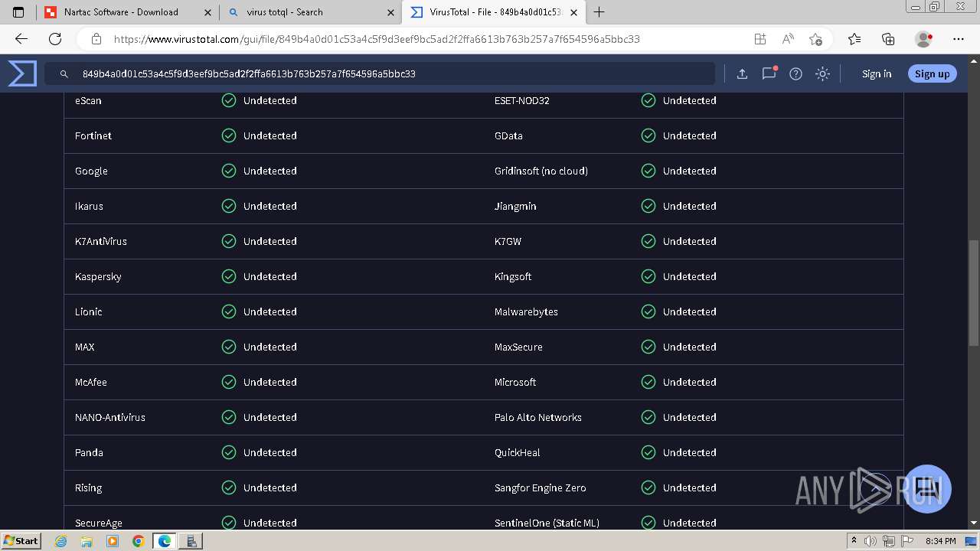
Task: Launch Internet Explorer from the taskbar
Action: pyautogui.click(x=61, y=541)
